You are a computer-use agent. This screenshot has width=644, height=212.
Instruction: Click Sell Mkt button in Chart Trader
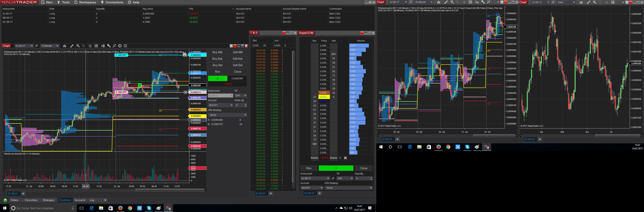tap(238, 52)
